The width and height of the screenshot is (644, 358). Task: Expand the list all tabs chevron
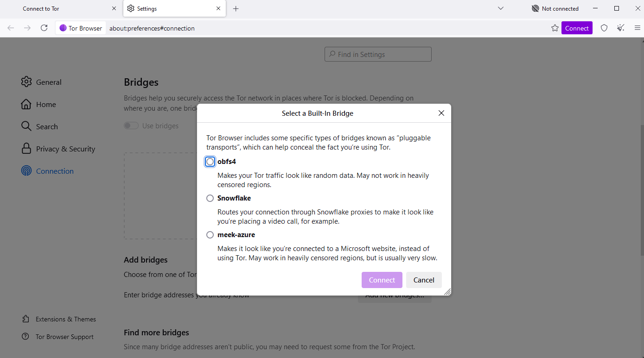[501, 8]
